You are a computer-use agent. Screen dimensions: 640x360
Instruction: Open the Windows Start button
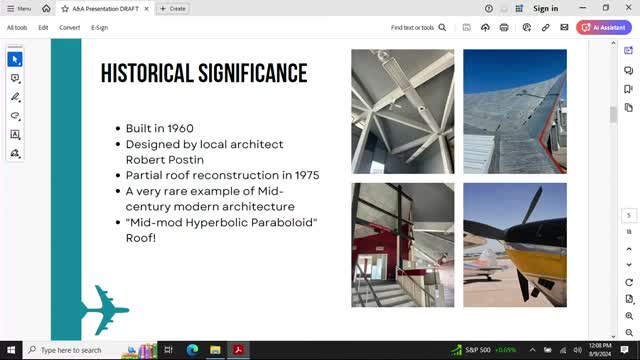[11, 350]
